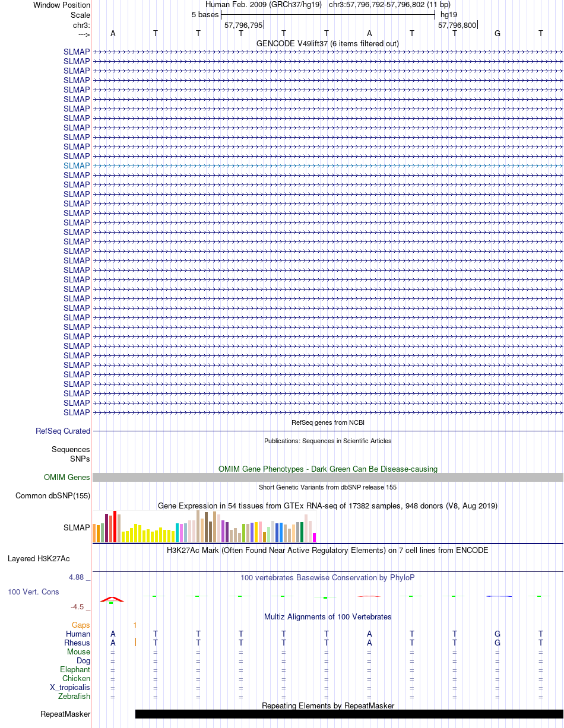The width and height of the screenshot is (564, 728).
Task: Click the SNPs track label
Action: click(80, 459)
